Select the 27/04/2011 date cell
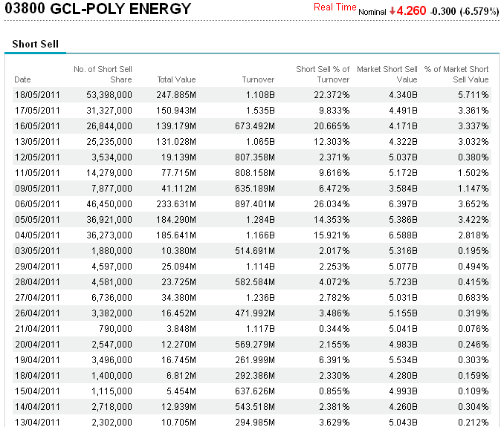The height and width of the screenshot is (427, 504). tap(37, 298)
